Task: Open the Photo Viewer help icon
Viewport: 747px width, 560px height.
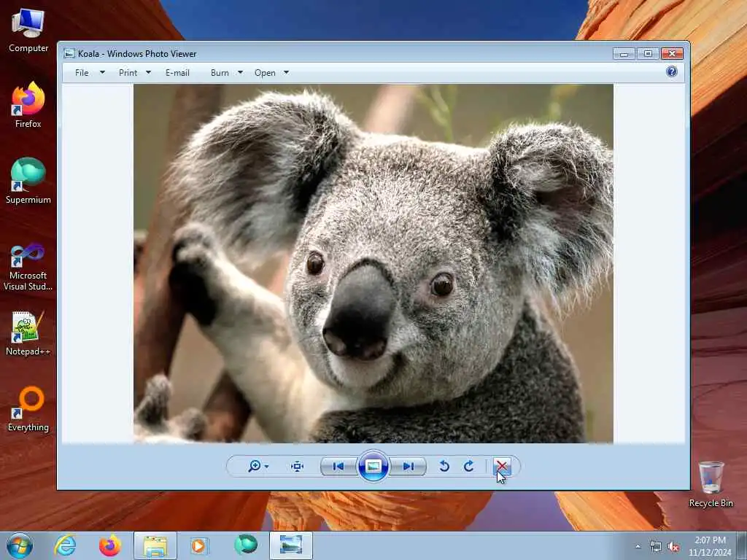Action: pyautogui.click(x=671, y=71)
